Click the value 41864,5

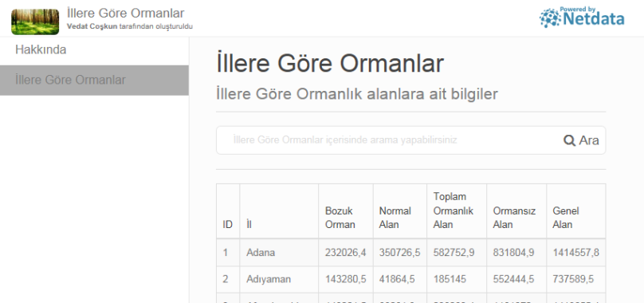tap(397, 279)
